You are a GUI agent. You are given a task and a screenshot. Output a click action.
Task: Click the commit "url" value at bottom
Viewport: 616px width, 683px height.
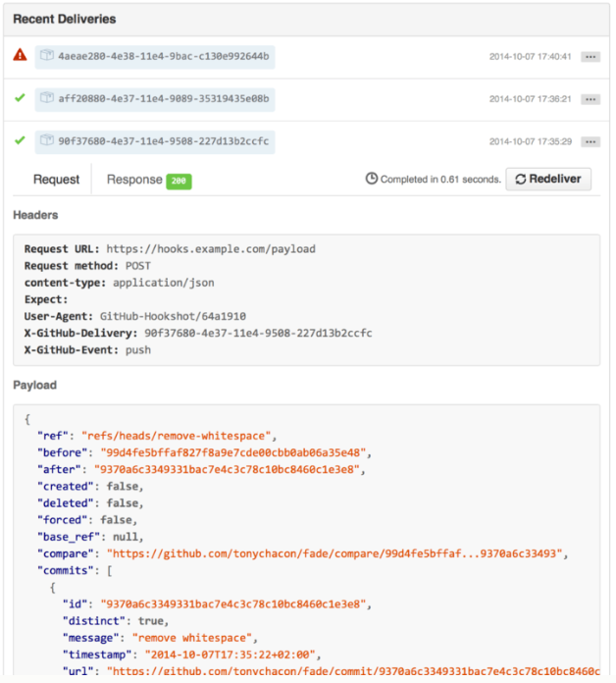353,671
